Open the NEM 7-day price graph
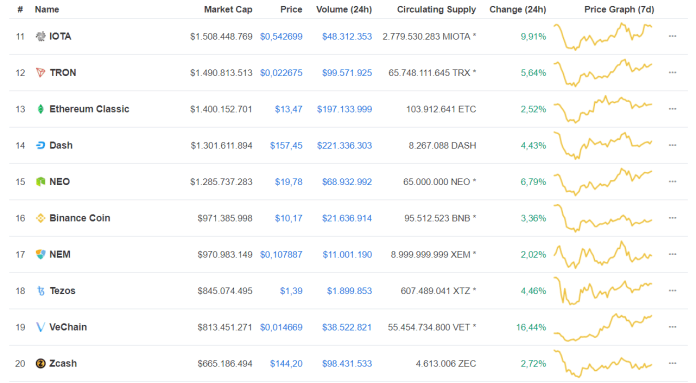The height and width of the screenshot is (383, 696). tap(603, 255)
